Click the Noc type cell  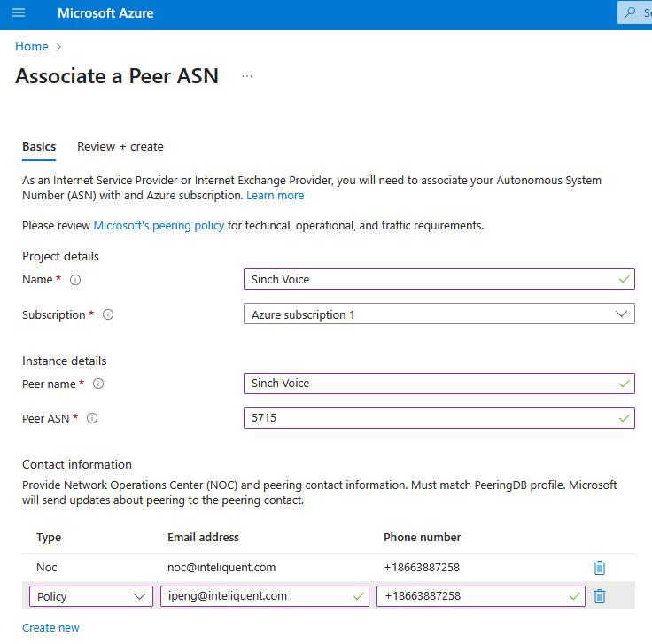47,568
